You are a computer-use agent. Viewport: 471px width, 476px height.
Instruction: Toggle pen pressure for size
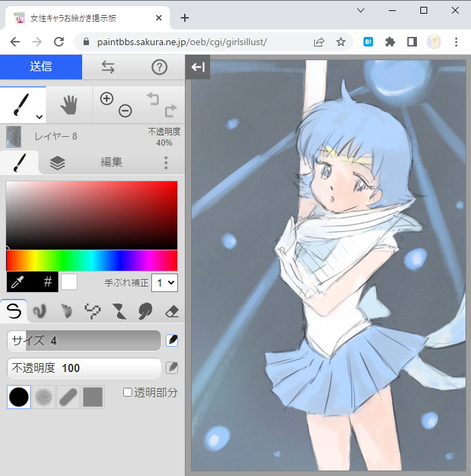(172, 341)
